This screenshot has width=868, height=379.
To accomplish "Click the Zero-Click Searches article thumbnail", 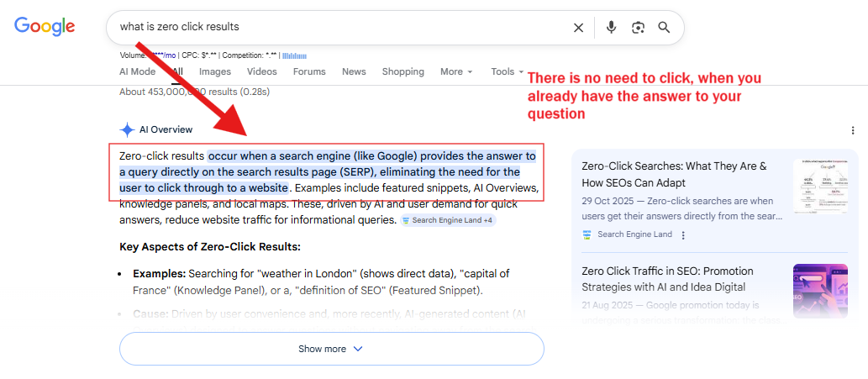I will point(820,187).
